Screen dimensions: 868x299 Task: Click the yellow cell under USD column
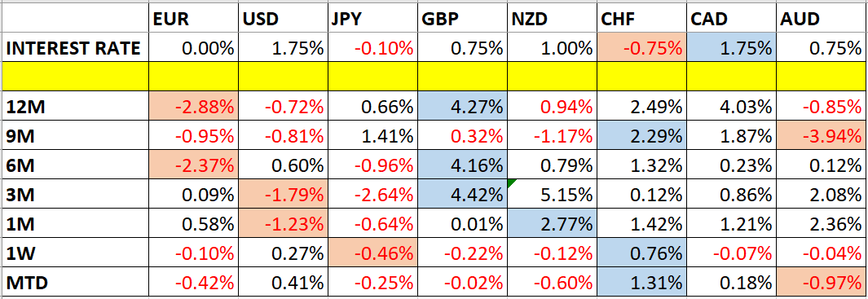click(282, 77)
